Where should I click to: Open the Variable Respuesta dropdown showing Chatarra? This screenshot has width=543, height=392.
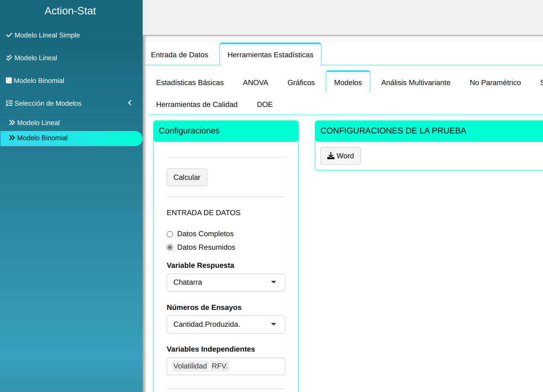[x=226, y=283]
